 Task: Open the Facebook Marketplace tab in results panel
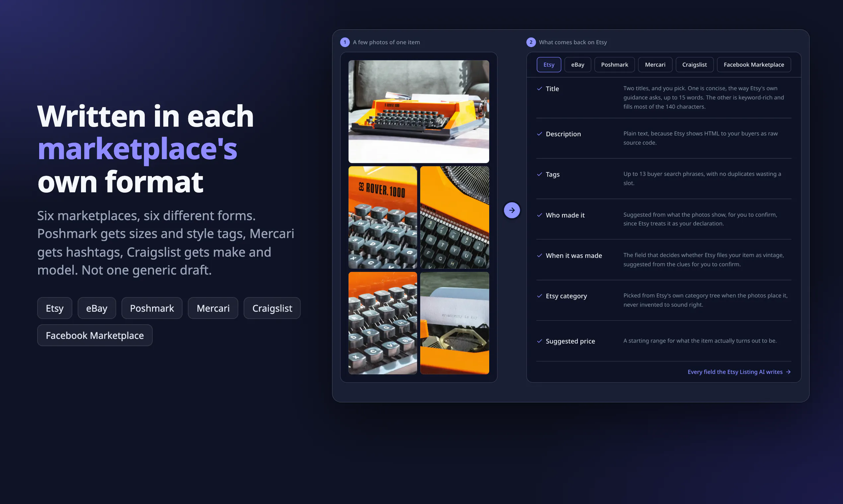[754, 65]
